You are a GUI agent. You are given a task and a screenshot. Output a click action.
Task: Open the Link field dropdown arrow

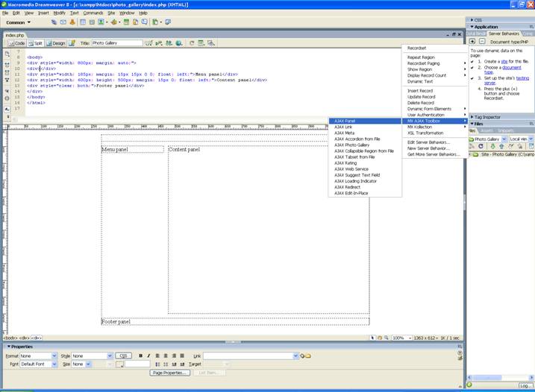coord(295,356)
